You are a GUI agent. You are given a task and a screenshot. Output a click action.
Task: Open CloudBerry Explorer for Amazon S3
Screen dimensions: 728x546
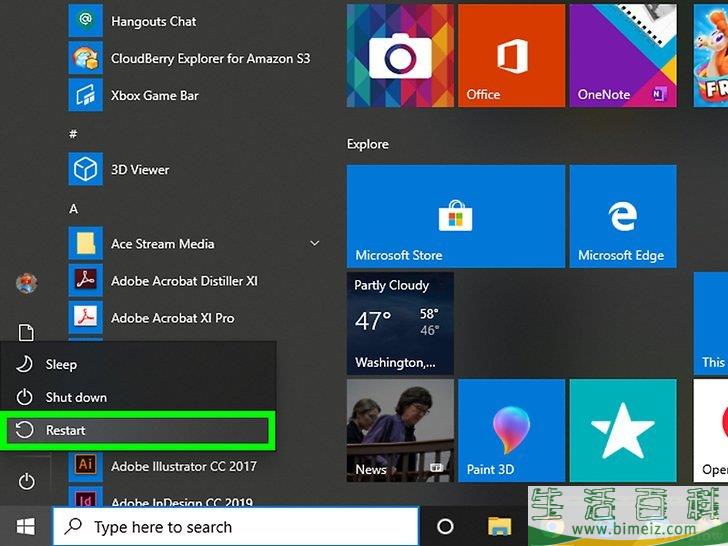point(210,59)
